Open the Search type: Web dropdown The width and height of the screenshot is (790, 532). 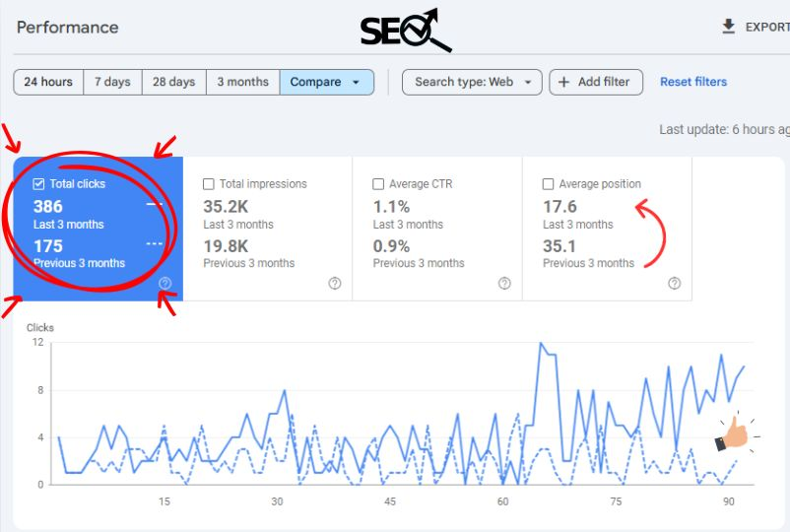pyautogui.click(x=472, y=82)
